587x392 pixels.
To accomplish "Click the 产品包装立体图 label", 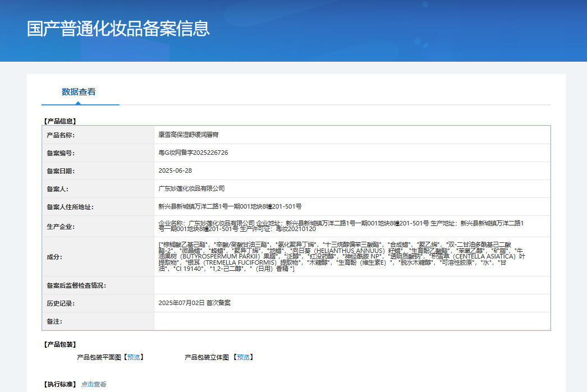I will click(x=207, y=358).
